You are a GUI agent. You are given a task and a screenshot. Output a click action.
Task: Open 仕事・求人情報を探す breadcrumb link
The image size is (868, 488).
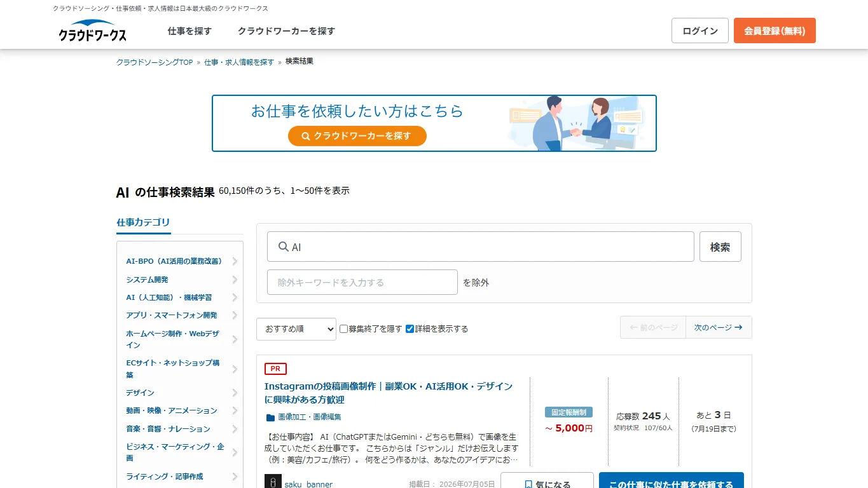(239, 62)
